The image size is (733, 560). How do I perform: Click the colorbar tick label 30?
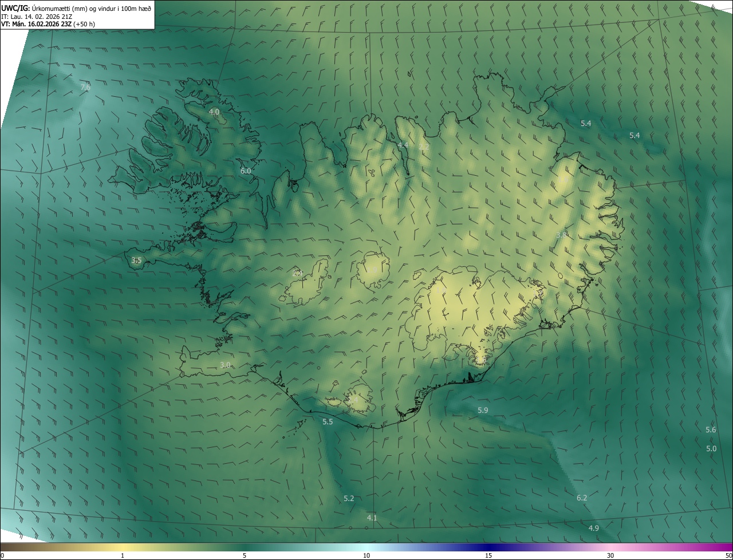pos(610,555)
